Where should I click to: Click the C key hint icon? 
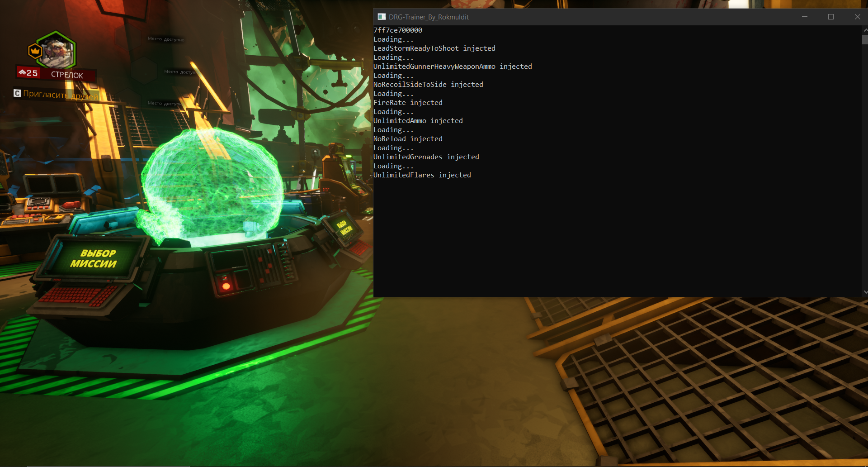17,93
